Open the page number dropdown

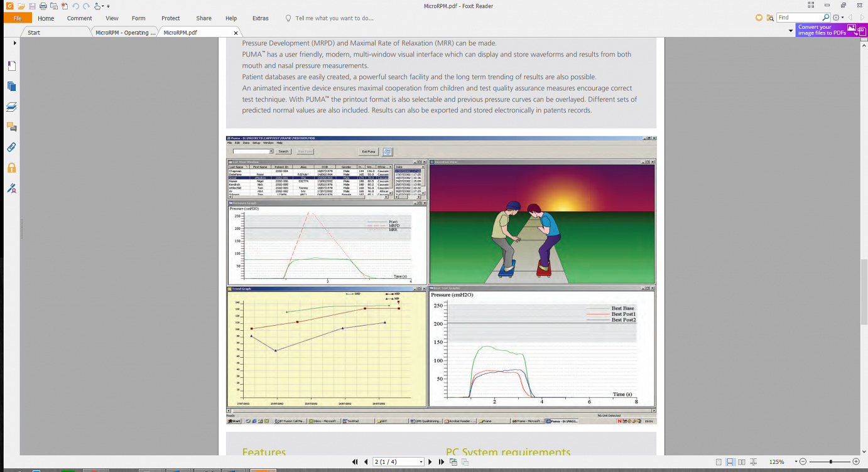tap(421, 462)
